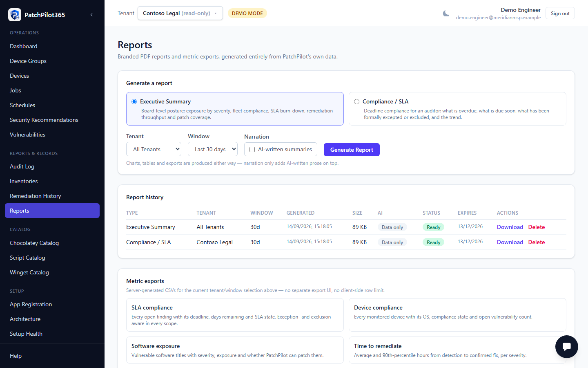Screen dimensions: 588x368
Task: Click Data only badge in Compliance / SLA row
Action: 392,242
